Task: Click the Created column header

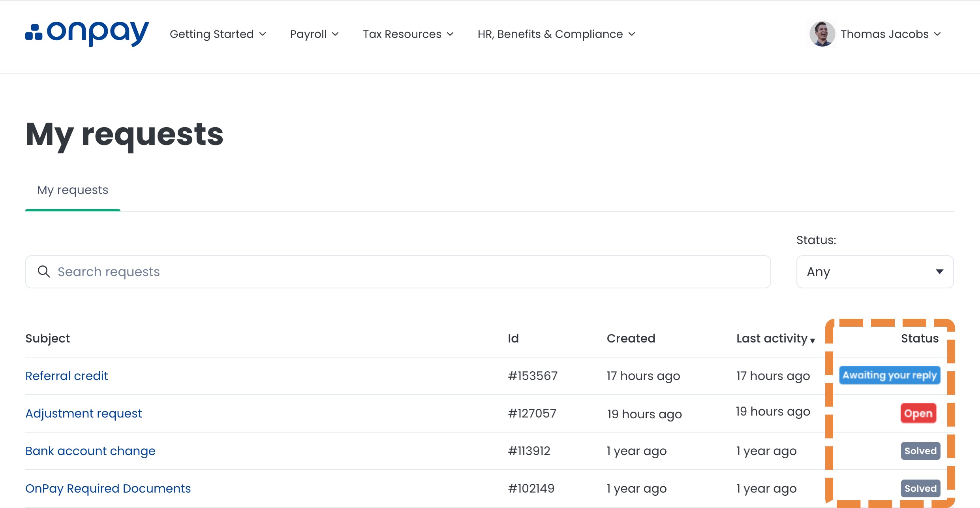Action: click(x=631, y=339)
